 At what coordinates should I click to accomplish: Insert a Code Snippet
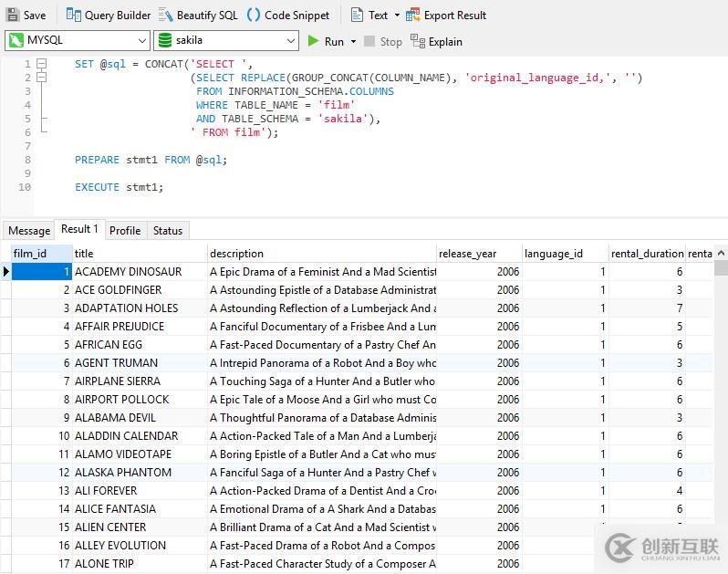click(x=288, y=16)
